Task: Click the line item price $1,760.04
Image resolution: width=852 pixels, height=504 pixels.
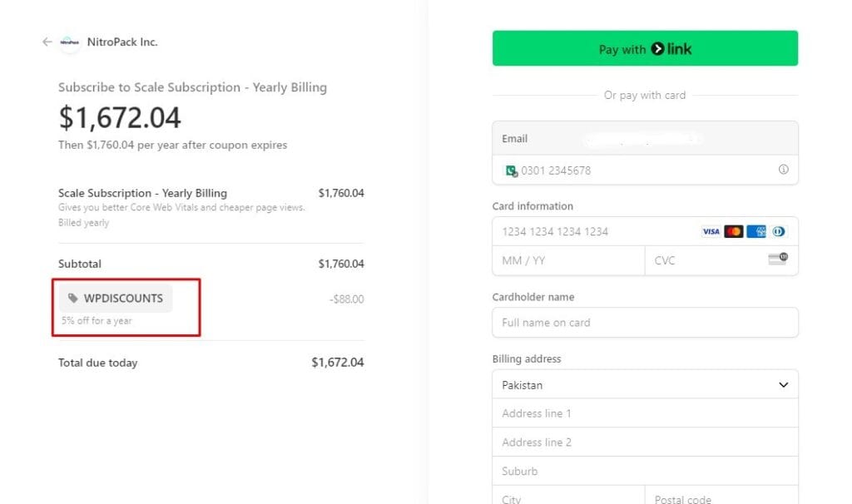Action: point(341,193)
